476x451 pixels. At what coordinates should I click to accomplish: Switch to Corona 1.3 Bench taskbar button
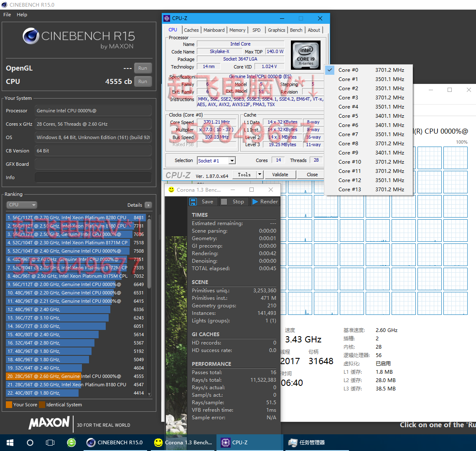pyautogui.click(x=183, y=443)
